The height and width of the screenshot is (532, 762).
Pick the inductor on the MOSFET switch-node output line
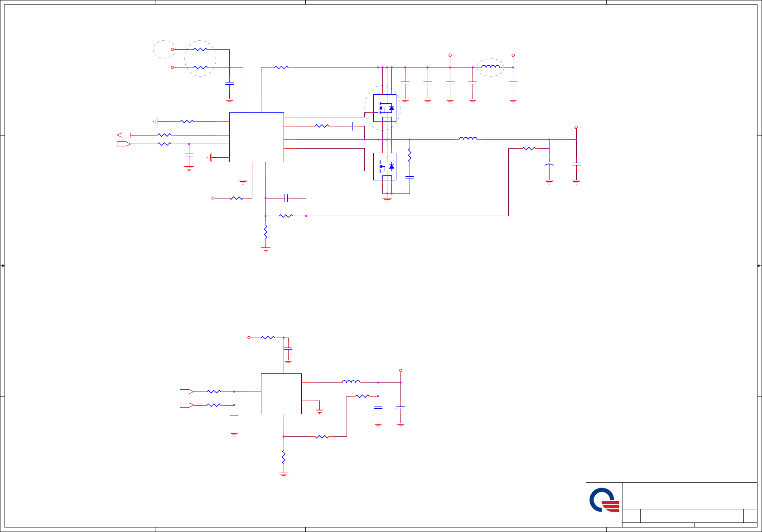click(468, 139)
